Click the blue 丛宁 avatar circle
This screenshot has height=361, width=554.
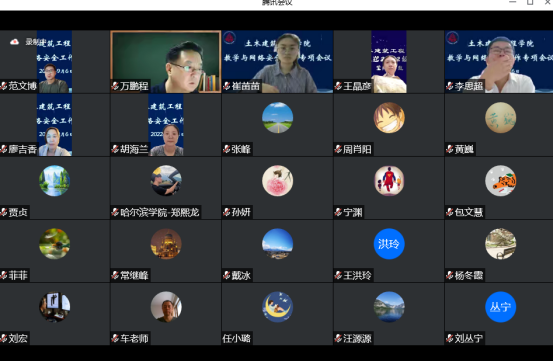501,307
